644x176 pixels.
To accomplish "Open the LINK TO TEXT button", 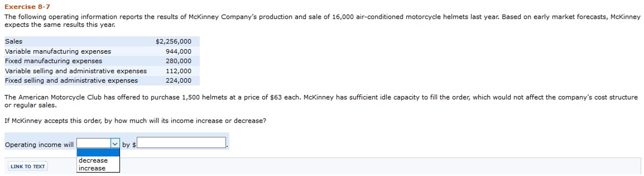I will [x=28, y=166].
